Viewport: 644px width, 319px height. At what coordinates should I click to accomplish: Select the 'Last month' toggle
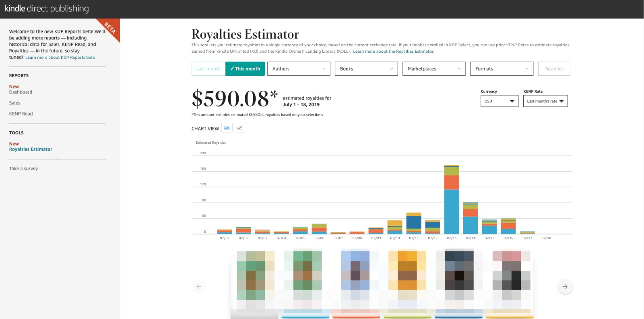click(208, 69)
